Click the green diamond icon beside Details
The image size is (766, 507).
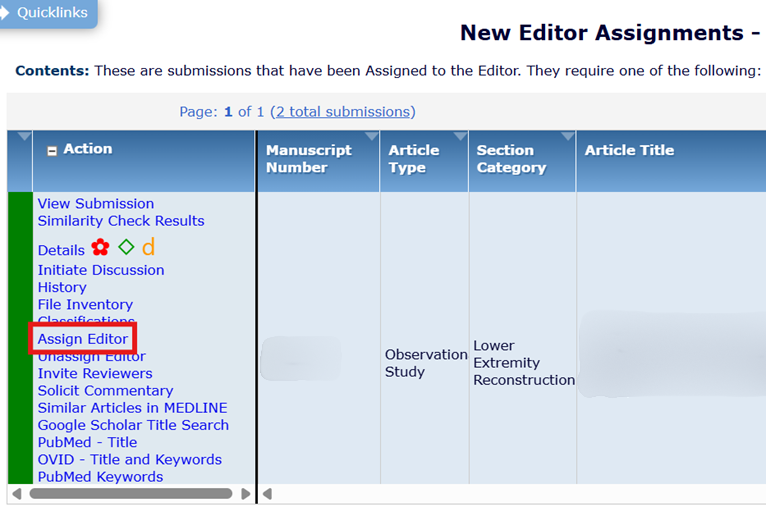126,247
